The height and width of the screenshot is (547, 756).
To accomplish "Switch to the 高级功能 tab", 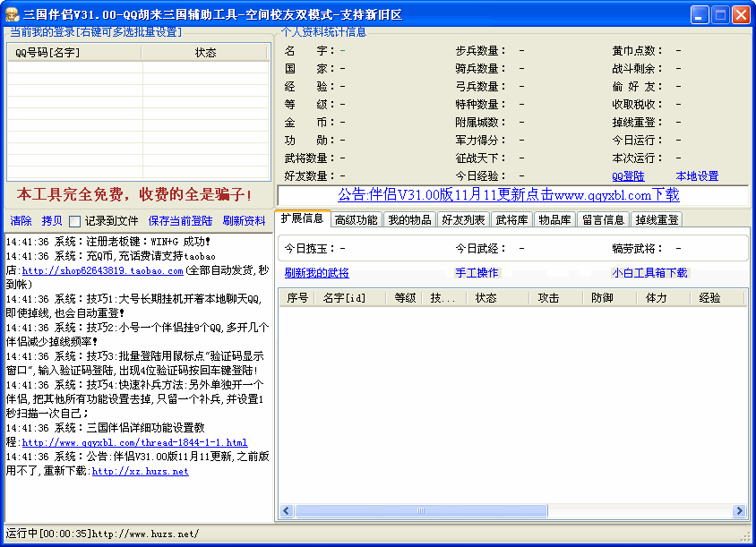I will (356, 219).
